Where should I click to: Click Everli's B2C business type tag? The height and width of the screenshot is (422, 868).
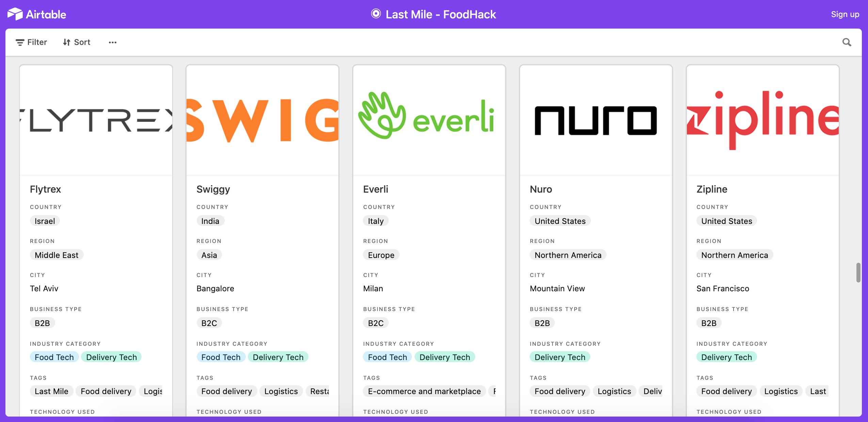pos(375,323)
